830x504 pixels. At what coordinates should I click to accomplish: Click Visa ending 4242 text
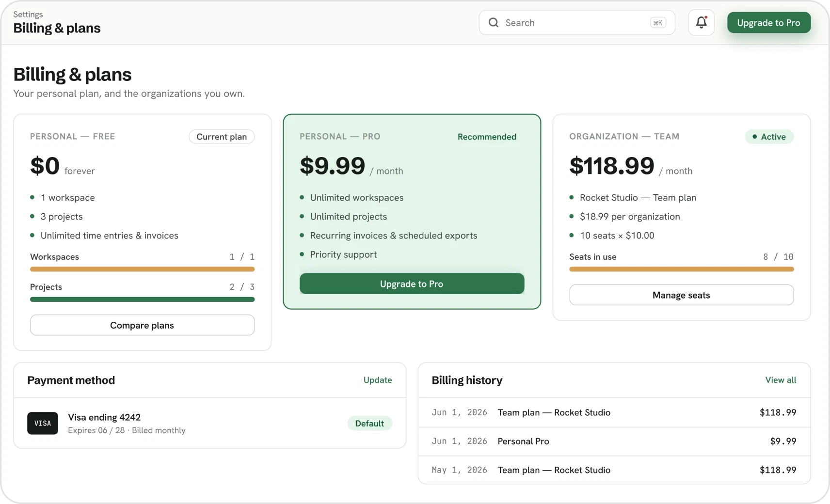click(104, 417)
